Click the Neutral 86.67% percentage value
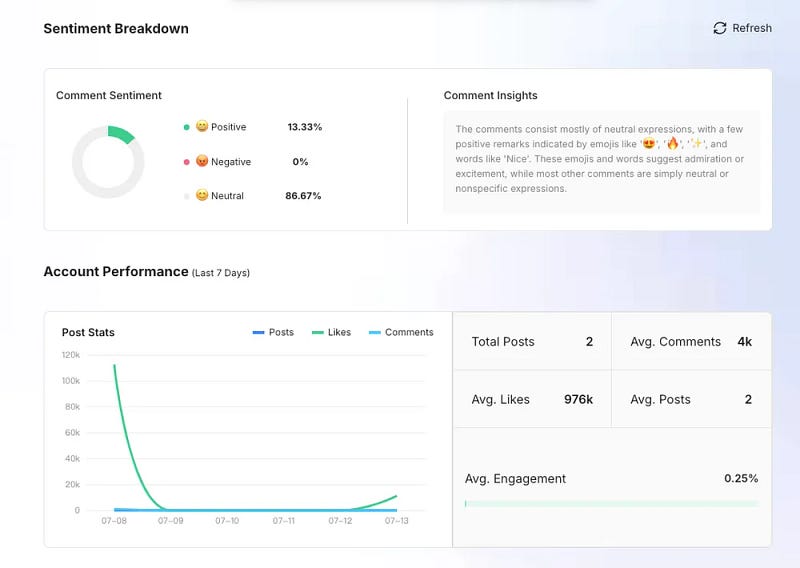 click(303, 195)
